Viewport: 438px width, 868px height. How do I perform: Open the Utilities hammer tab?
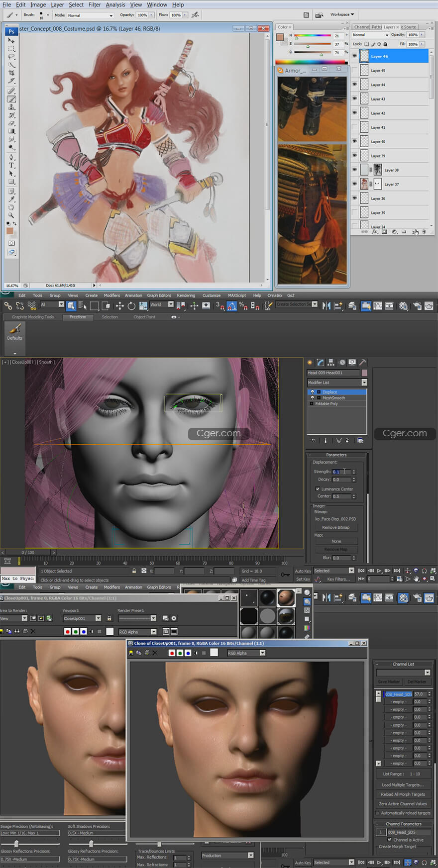coord(363,362)
